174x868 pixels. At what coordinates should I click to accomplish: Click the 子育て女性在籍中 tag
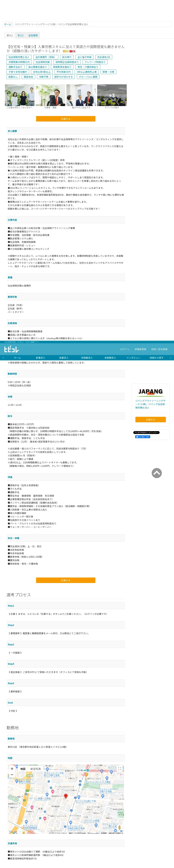click(18, 72)
